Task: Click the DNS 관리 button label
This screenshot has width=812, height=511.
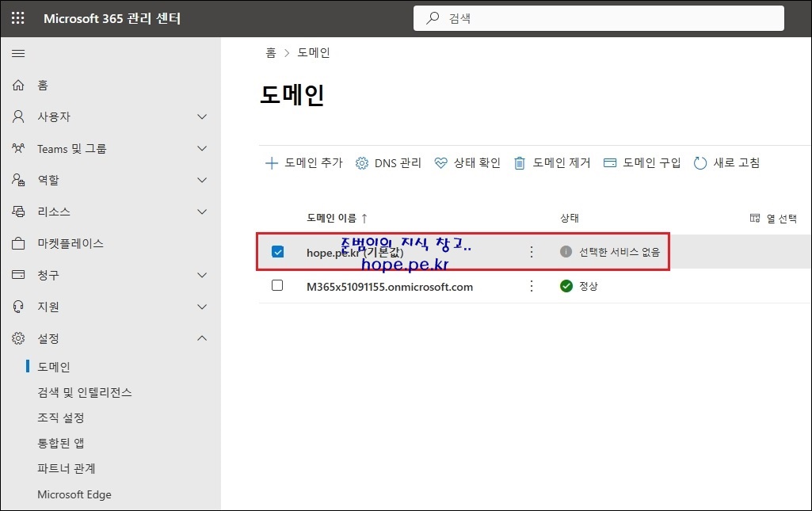Action: pyautogui.click(x=398, y=163)
